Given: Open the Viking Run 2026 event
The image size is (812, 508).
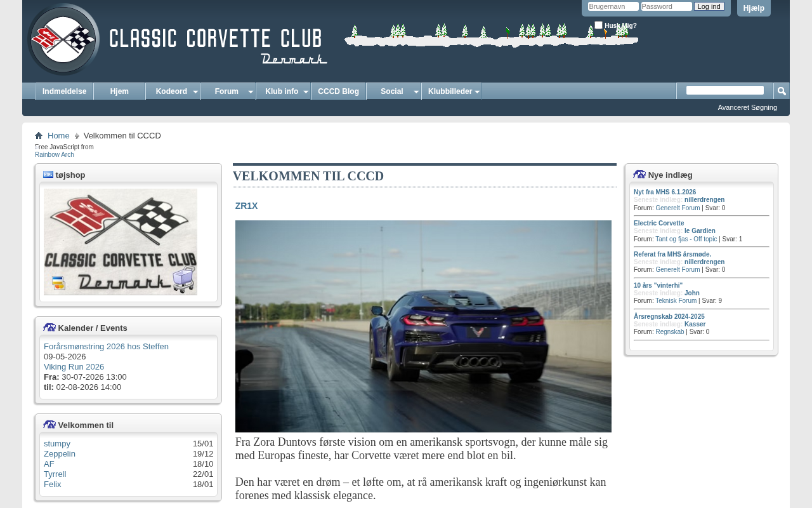Looking at the screenshot, I should (74, 367).
